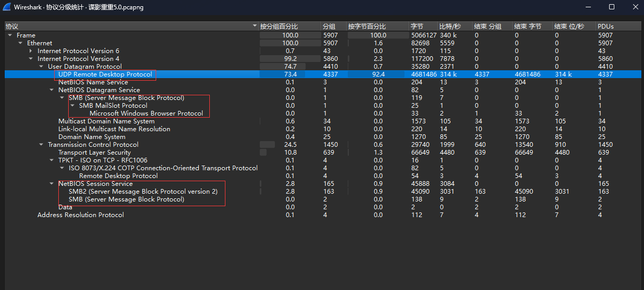Sort by the 字节 column header

pos(416,26)
